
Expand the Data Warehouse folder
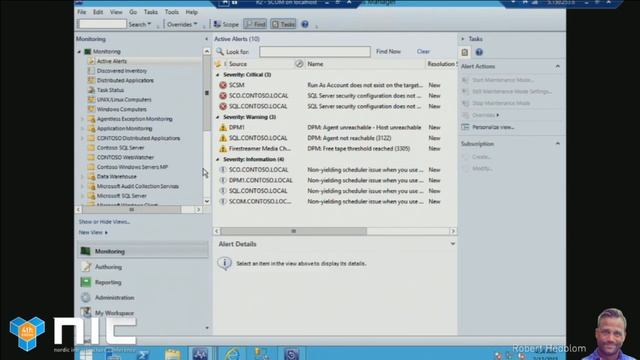[x=82, y=177]
